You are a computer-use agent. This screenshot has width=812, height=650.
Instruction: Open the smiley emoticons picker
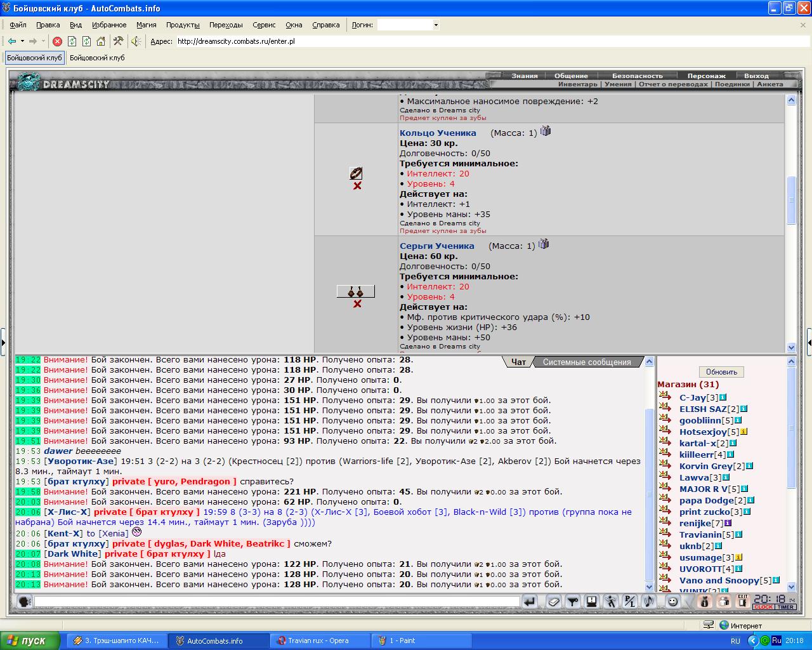point(673,601)
